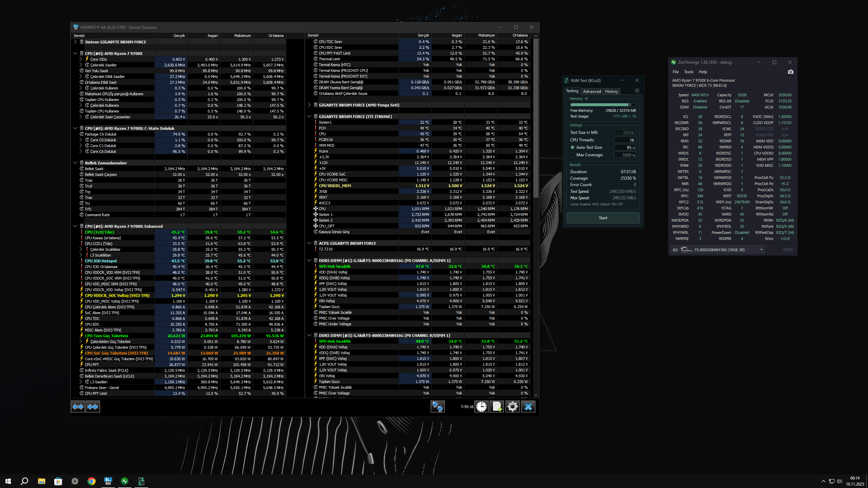Open ZenTimings File menu

click(676, 72)
